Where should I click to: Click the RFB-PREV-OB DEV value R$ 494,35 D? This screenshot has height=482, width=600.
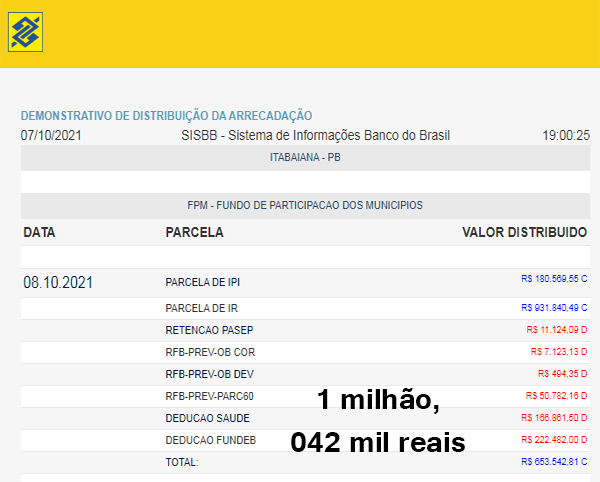click(x=562, y=374)
